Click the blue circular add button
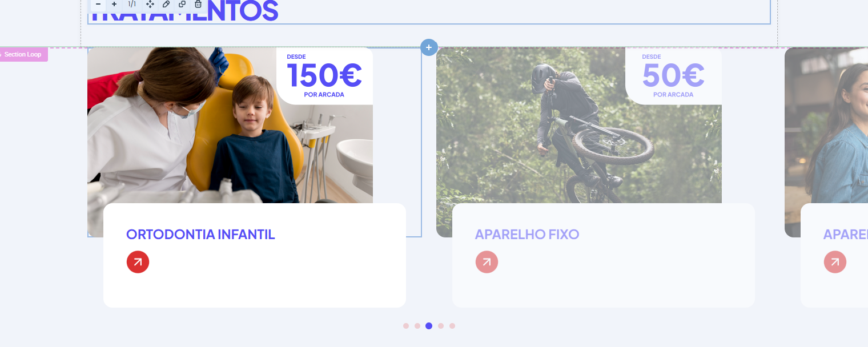Screen dimensions: 868x347 tap(429, 47)
